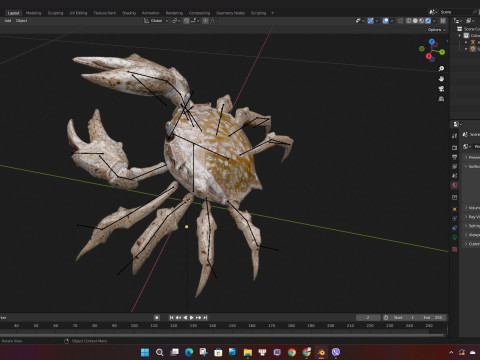The height and width of the screenshot is (360, 480).
Task: Switch perspective/orthographic grid icon
Action: click(441, 99)
